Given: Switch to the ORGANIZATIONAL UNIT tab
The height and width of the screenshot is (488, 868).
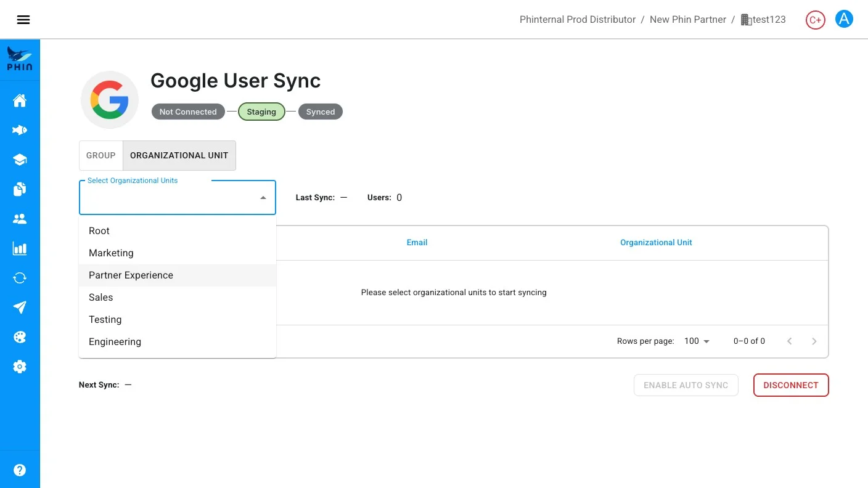Looking at the screenshot, I should coord(179,155).
